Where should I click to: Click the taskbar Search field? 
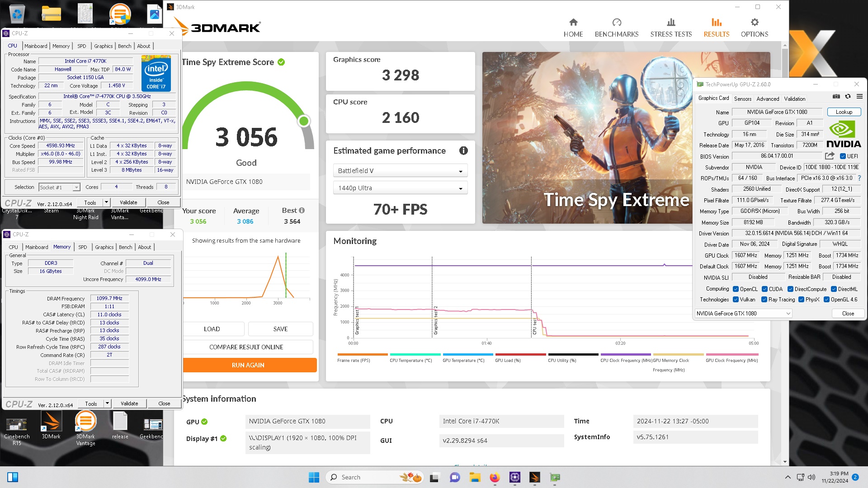tap(374, 477)
